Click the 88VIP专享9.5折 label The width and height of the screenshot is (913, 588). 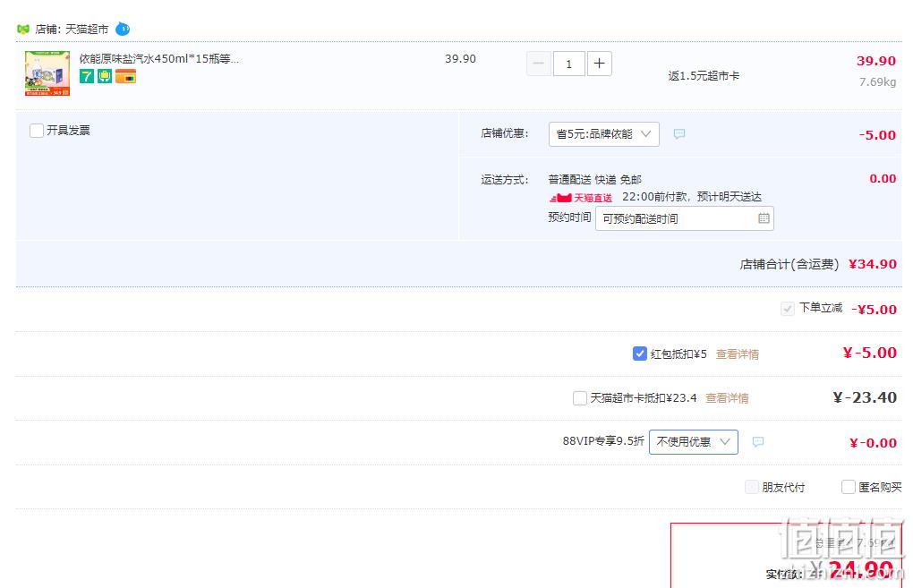pos(603,441)
